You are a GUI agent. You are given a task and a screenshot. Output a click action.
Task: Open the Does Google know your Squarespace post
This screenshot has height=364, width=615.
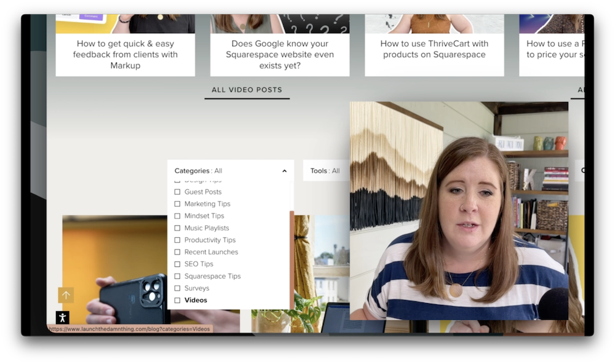pos(280,55)
